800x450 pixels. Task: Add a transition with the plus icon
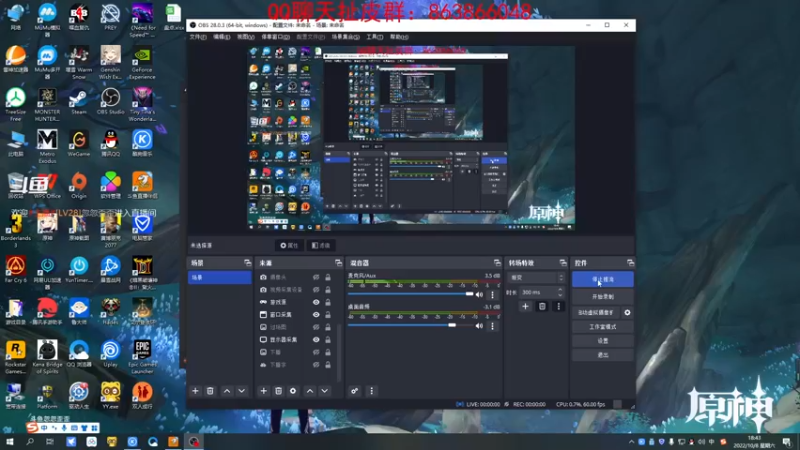[x=525, y=306]
